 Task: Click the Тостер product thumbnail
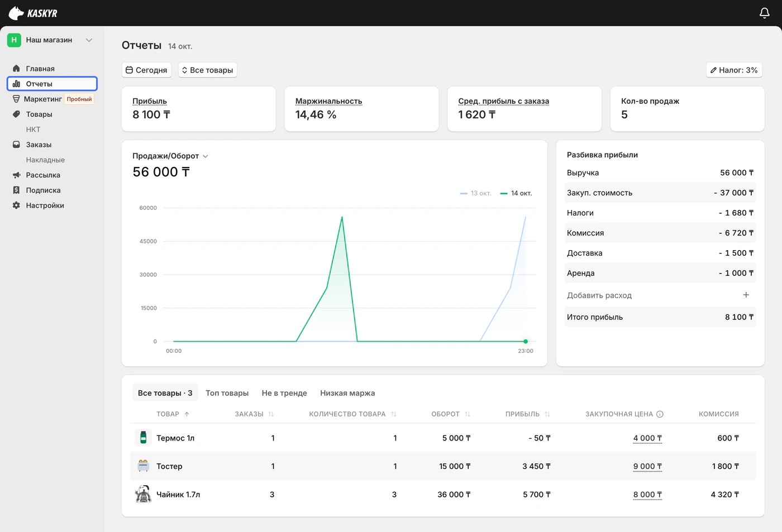(144, 466)
